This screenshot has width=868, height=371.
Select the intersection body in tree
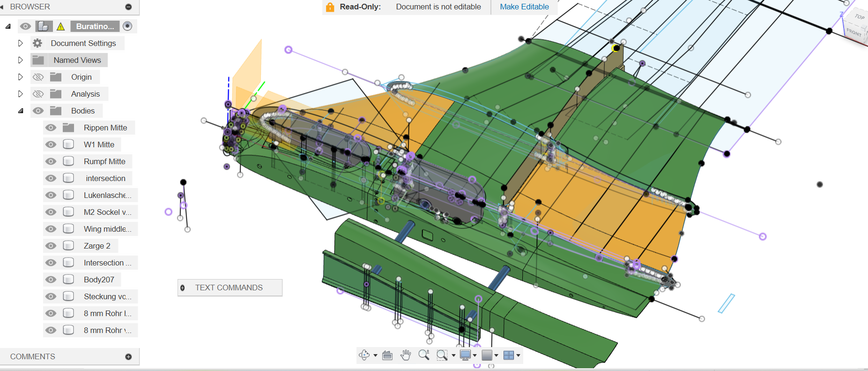point(105,178)
